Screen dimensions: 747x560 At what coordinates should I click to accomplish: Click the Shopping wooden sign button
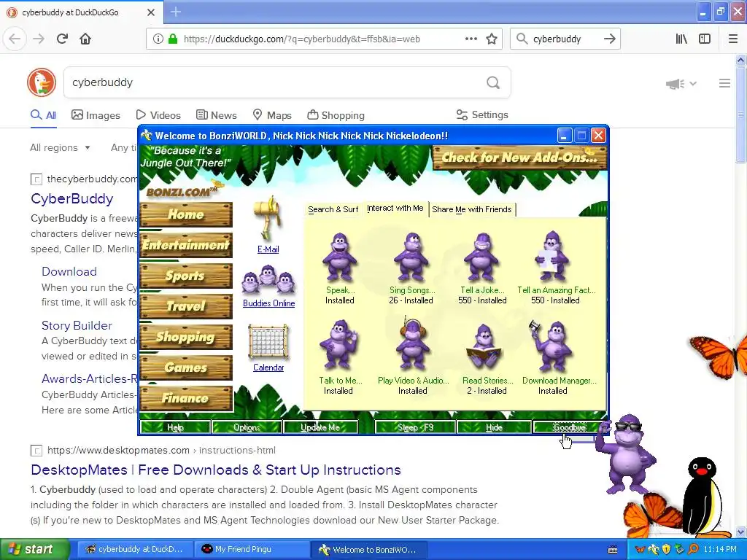(186, 337)
